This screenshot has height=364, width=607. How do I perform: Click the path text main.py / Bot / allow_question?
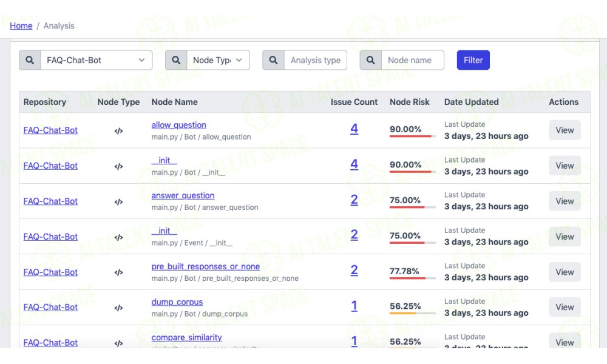(202, 137)
